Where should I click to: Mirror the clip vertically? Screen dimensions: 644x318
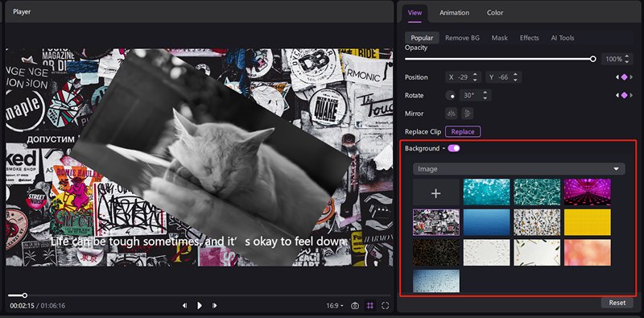coord(468,114)
